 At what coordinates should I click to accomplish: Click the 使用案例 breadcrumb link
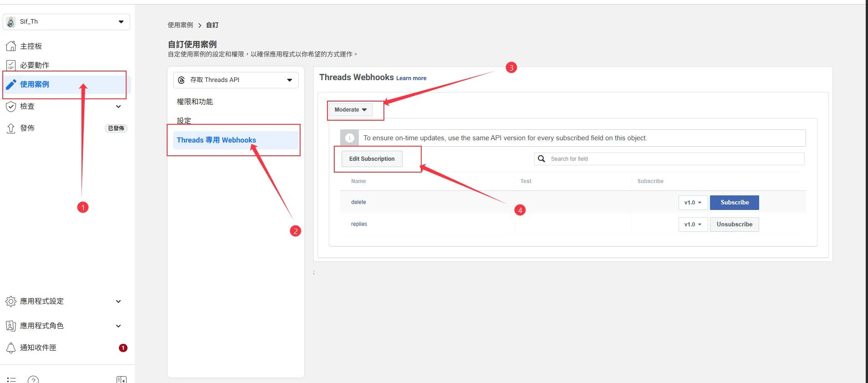pyautogui.click(x=180, y=25)
